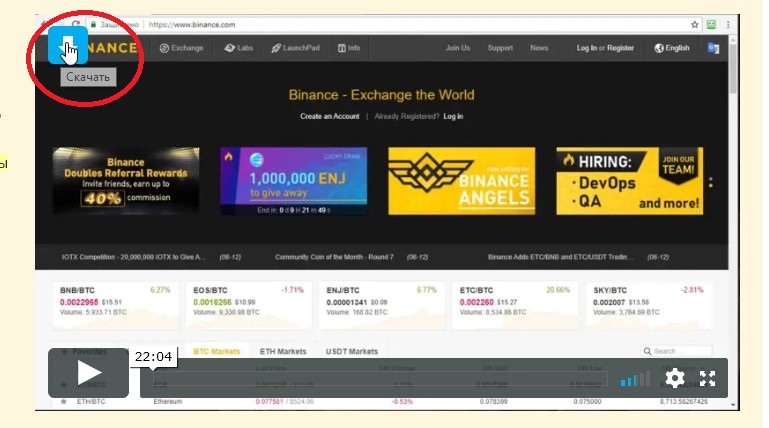Open the Hiring DevOps QA banner
769x428 pixels.
[x=630, y=181]
